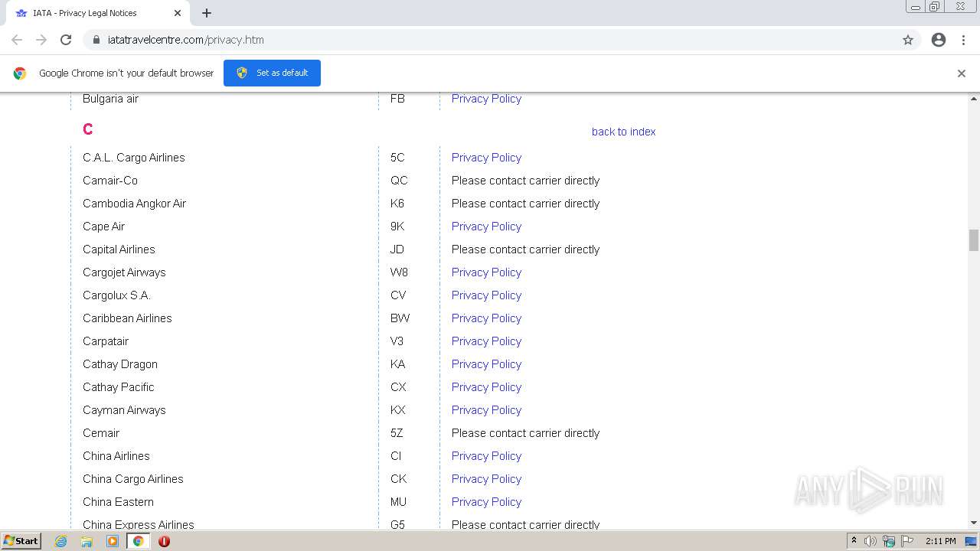Click airline code MU
Image resolution: width=980 pixels, height=551 pixels.
click(x=398, y=502)
